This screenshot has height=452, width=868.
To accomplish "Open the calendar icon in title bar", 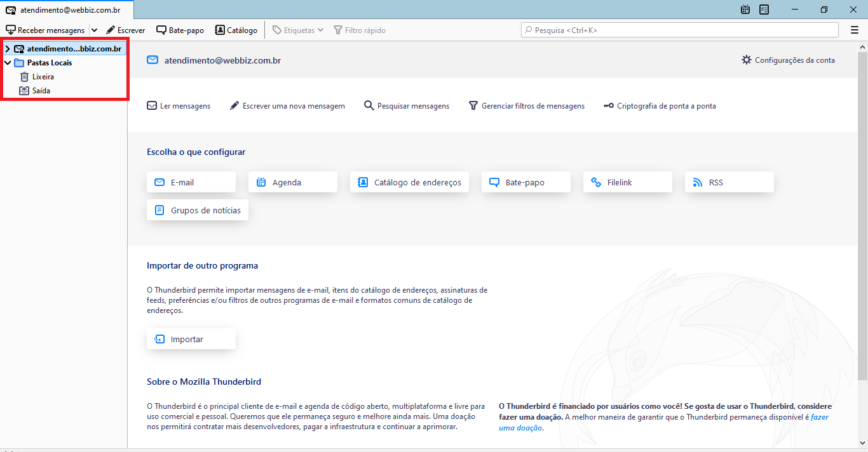I will (745, 10).
